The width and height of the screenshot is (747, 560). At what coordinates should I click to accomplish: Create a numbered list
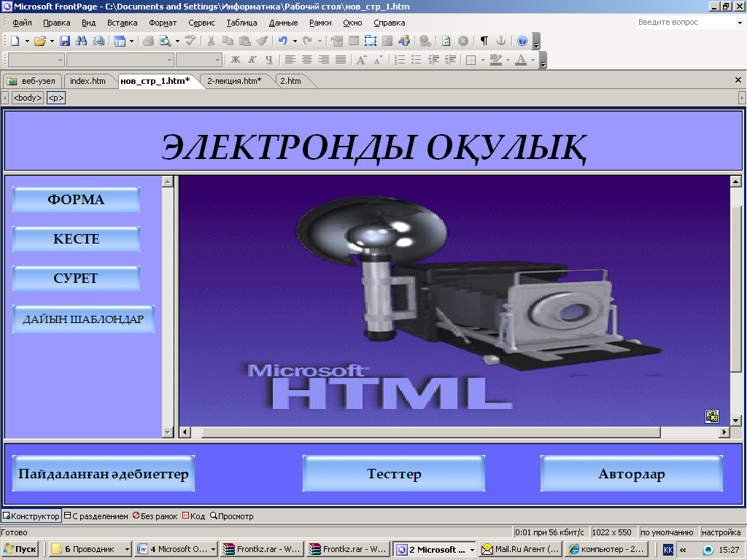400,60
